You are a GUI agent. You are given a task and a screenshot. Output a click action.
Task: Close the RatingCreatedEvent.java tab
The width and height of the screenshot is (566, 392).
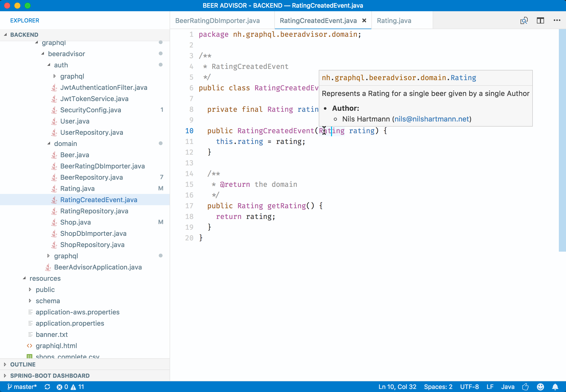coord(364,20)
